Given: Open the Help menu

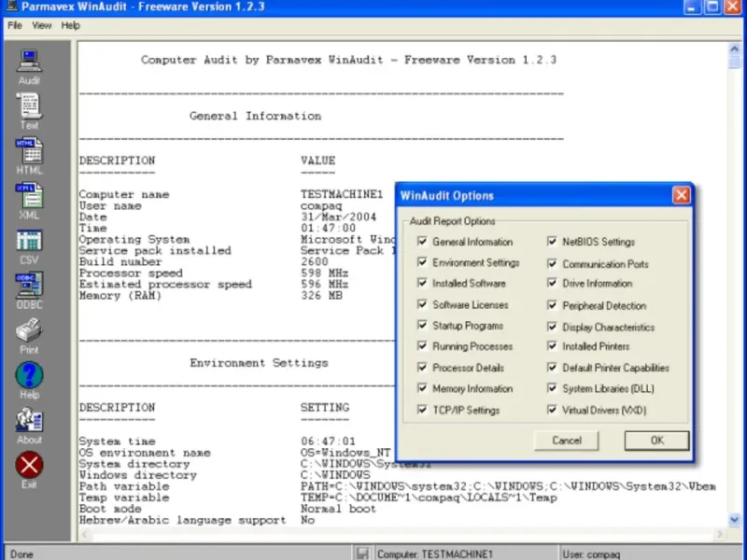Looking at the screenshot, I should point(71,25).
